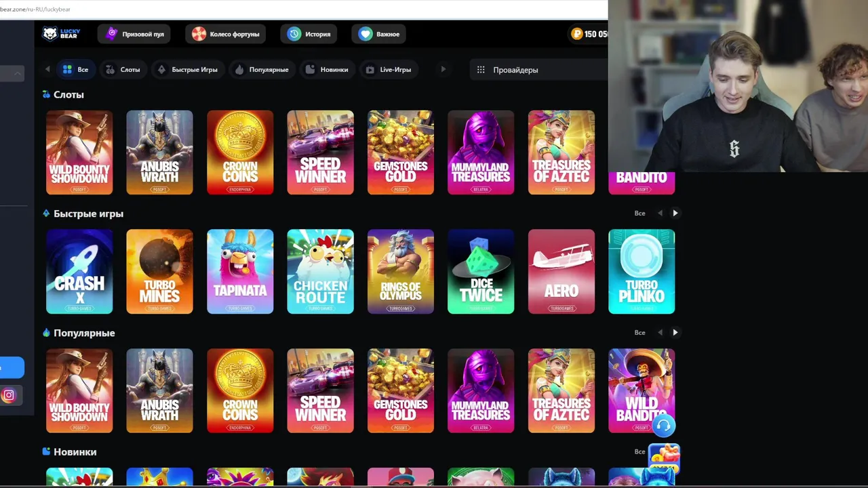This screenshot has width=868, height=488.
Task: Click the Быстрые игры section heading
Action: coord(88,213)
